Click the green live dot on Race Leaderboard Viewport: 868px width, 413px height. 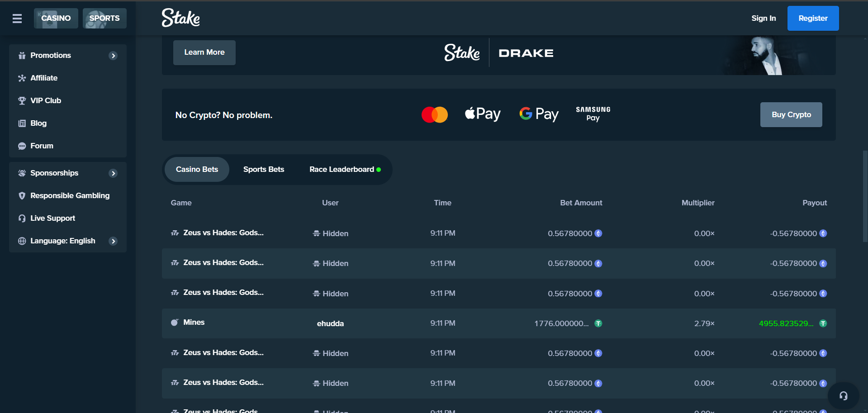point(379,170)
